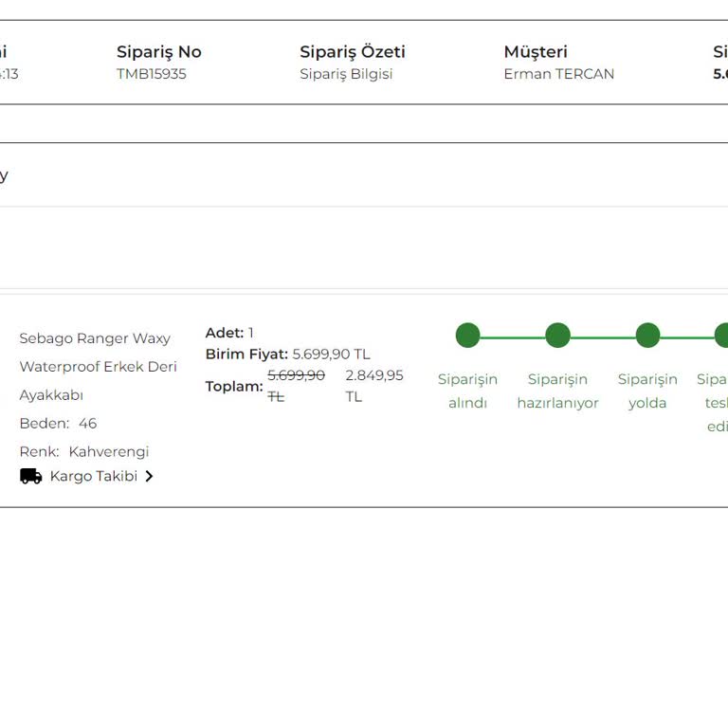
Task: Open the Sipariş Bilgisi order summary
Action: 346,74
